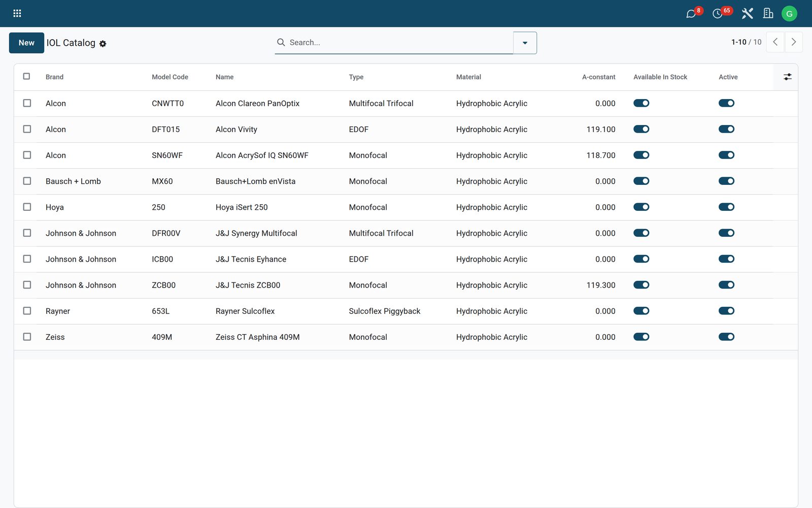Check the Alcon Clareon PanOptix row checkbox
Image resolution: width=812 pixels, height=508 pixels.
[27, 103]
